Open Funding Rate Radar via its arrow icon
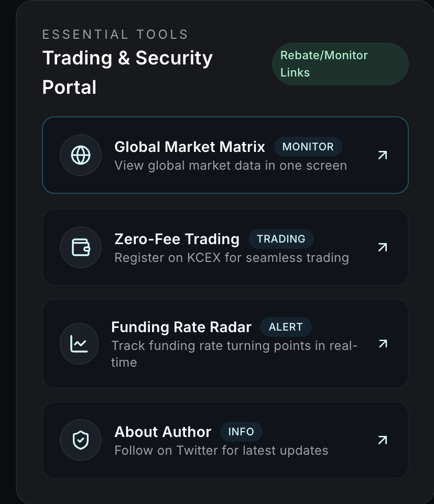434x504 pixels. click(383, 344)
